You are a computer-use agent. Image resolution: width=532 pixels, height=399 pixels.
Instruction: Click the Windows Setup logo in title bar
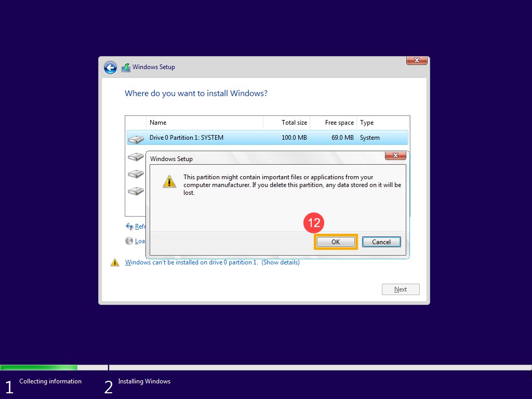(125, 67)
